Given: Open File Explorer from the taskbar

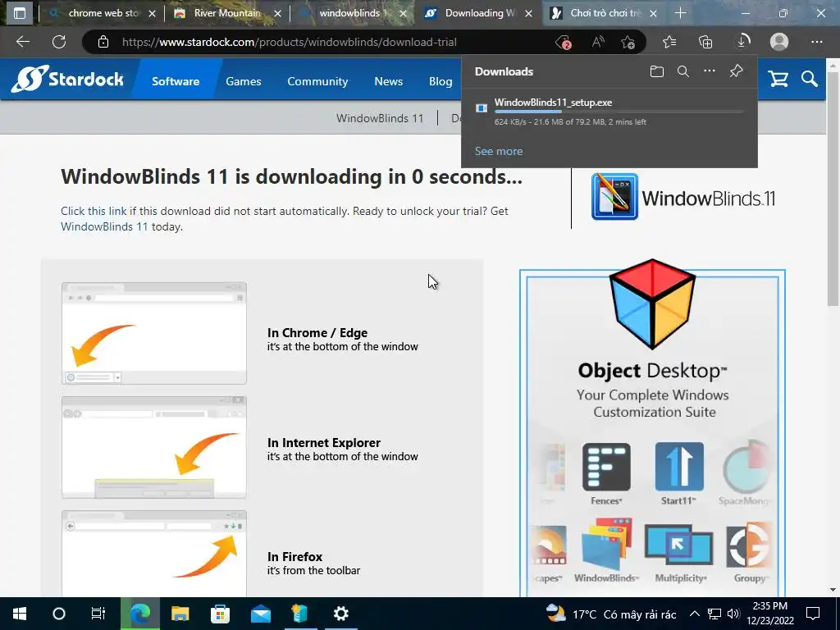Looking at the screenshot, I should [180, 614].
